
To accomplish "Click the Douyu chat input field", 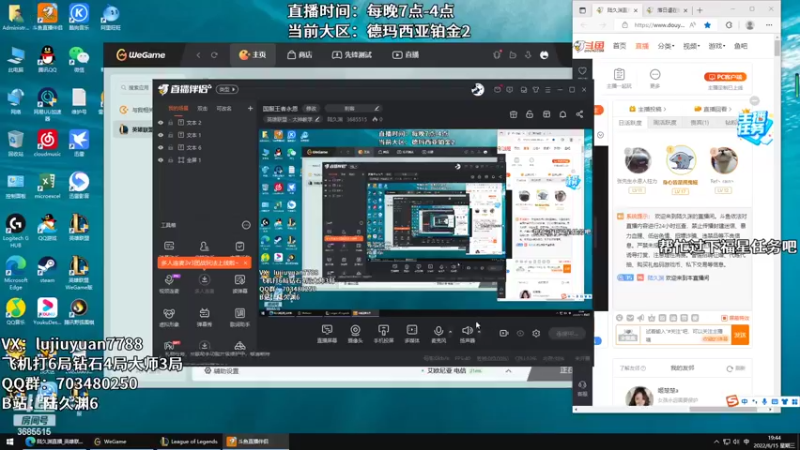I will click(x=687, y=335).
